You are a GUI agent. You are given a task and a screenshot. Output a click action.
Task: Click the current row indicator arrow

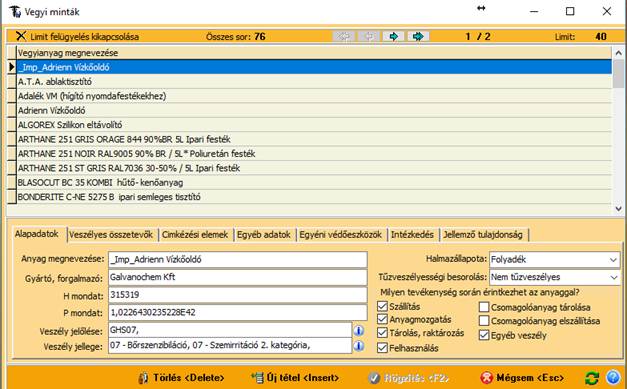(x=12, y=67)
